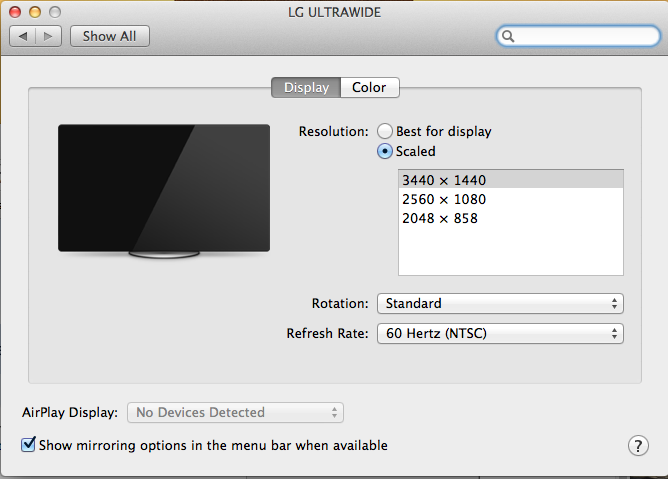Click the display monitor preview image
The width and height of the screenshot is (668, 479).
(164, 191)
